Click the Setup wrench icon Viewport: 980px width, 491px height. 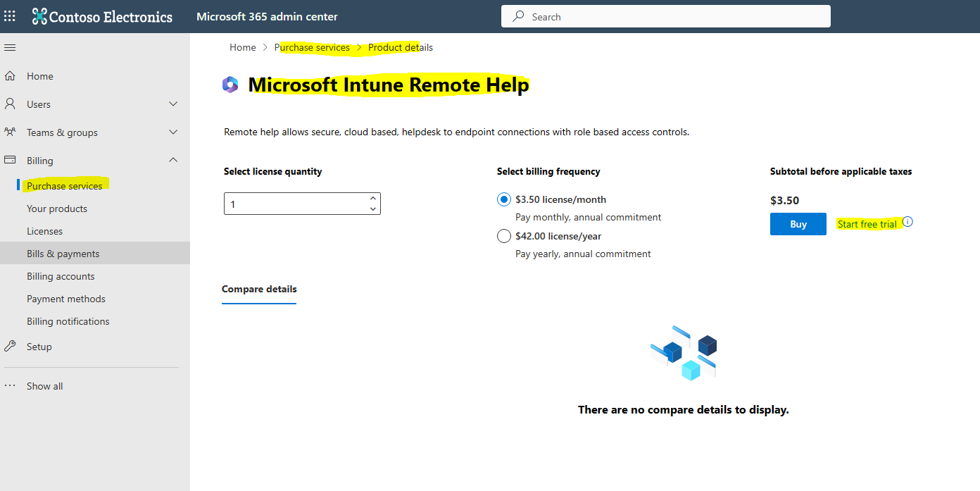click(10, 347)
